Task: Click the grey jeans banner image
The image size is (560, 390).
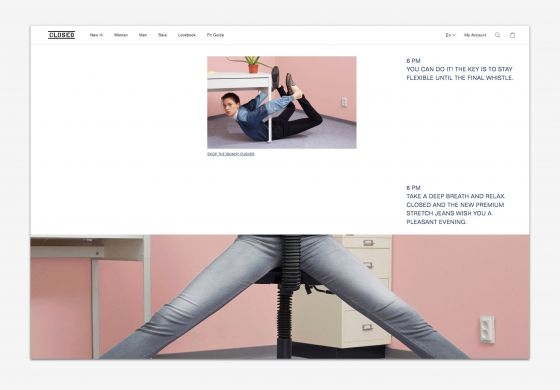Action: tap(280, 297)
